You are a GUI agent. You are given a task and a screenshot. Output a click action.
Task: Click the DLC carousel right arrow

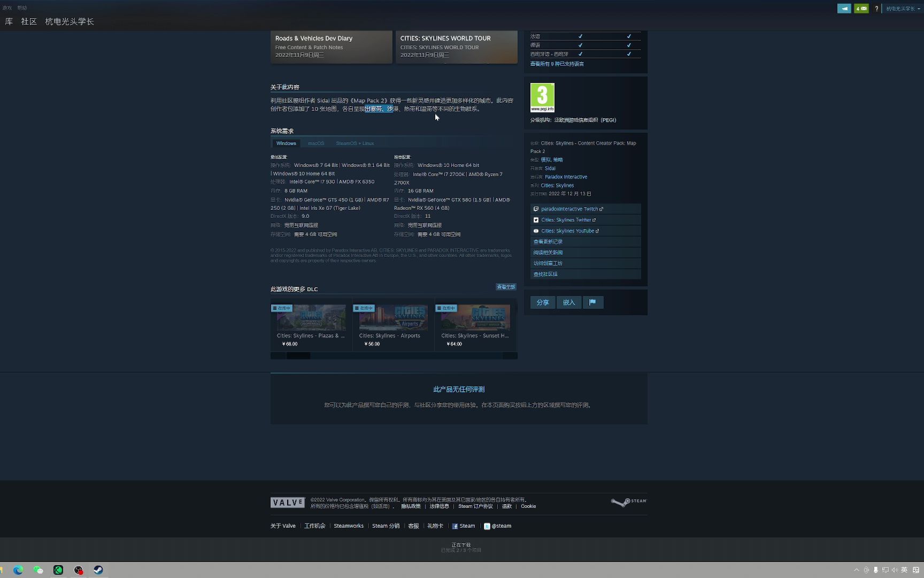[x=510, y=356]
